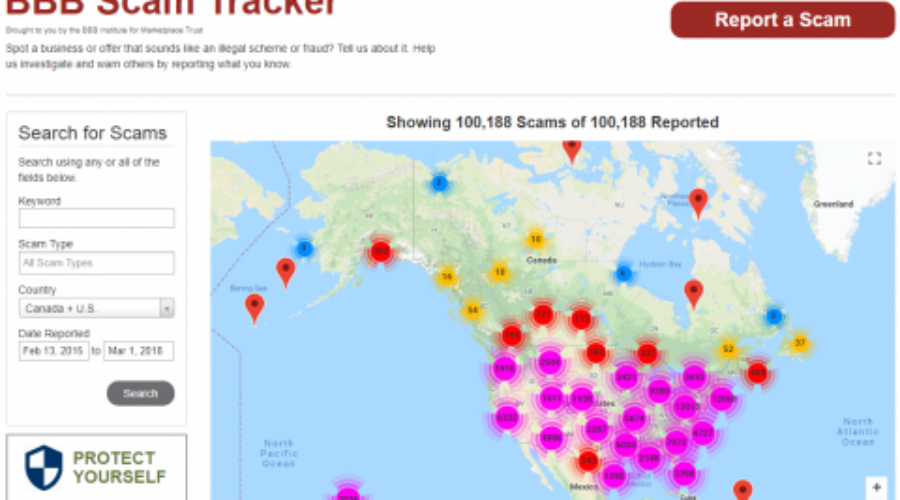Open the magenta 1936 cluster
Image resolution: width=900 pixels, height=500 pixels.
pyautogui.click(x=581, y=399)
